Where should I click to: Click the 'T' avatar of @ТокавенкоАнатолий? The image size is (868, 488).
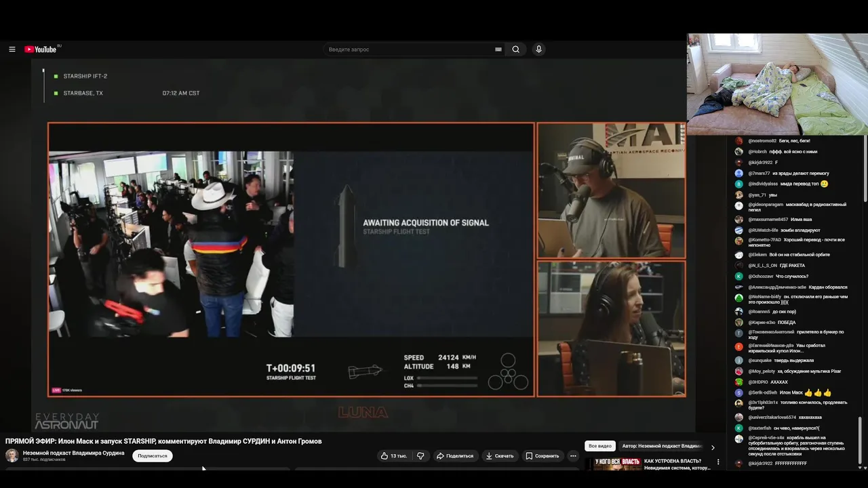click(x=739, y=332)
